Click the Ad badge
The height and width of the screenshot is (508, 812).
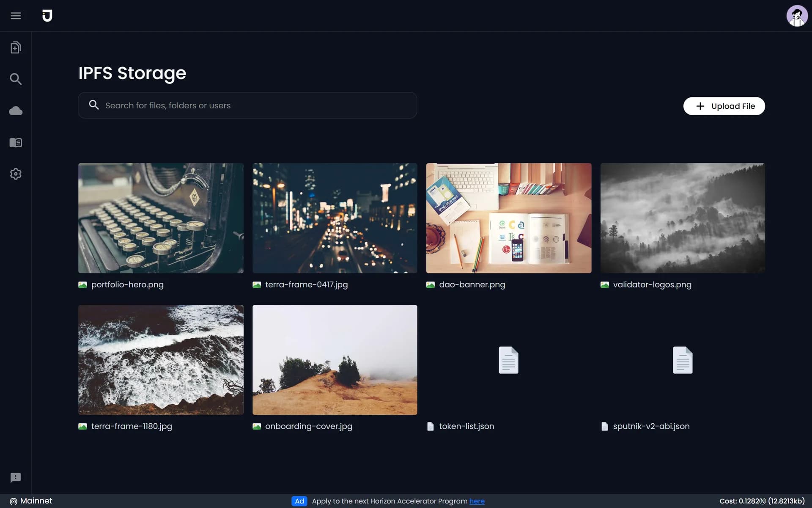(x=299, y=501)
